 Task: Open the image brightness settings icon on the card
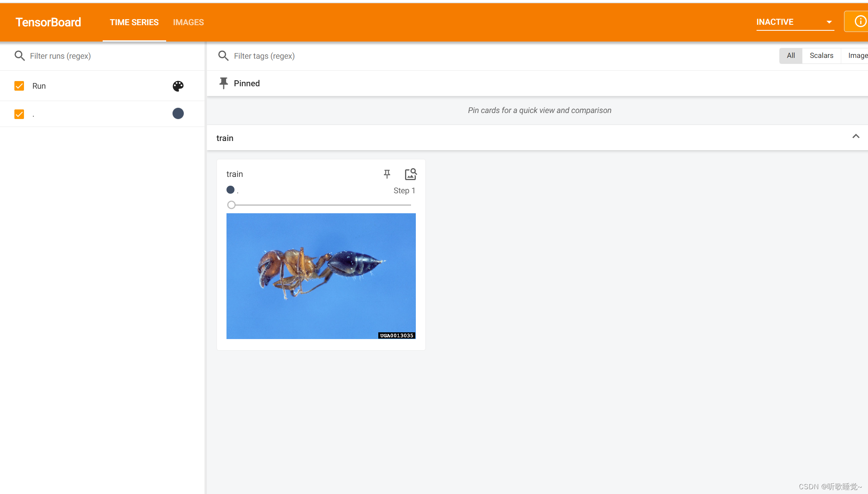411,174
